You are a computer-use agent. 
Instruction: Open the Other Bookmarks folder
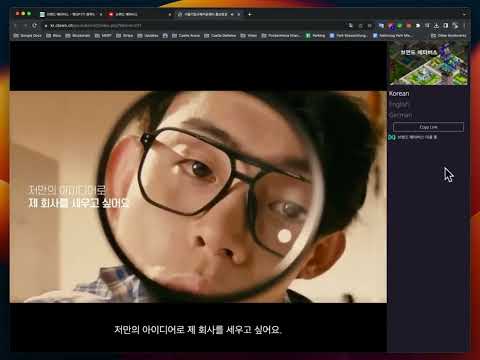pyautogui.click(x=449, y=35)
